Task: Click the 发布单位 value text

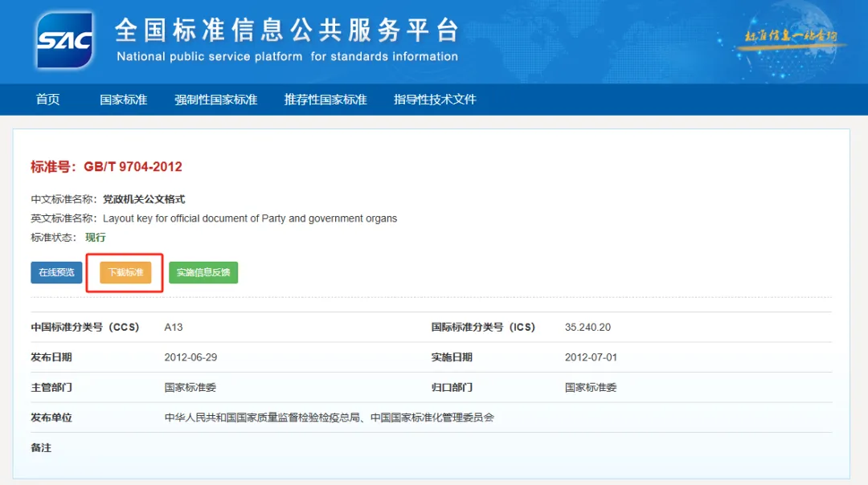Action: click(329, 418)
